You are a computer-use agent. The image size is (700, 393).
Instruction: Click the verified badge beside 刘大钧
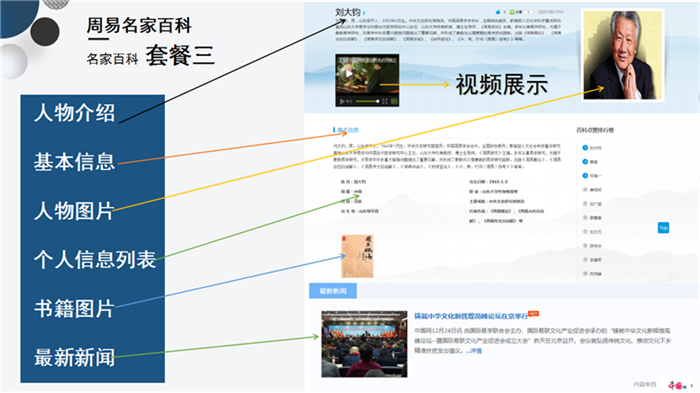[364, 13]
